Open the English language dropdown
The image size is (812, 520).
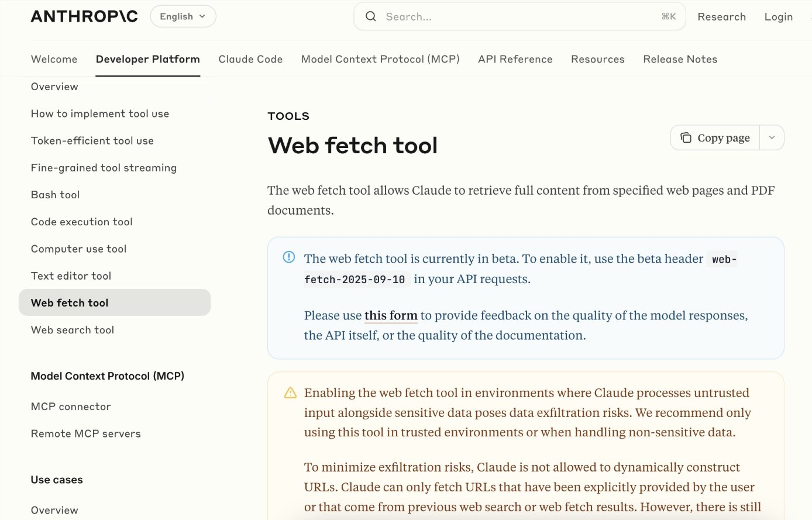point(183,16)
